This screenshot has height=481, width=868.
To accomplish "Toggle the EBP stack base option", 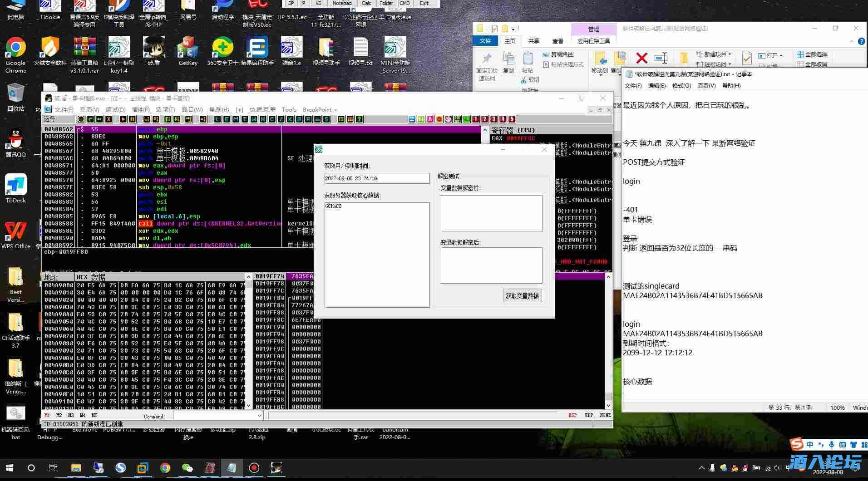I will point(589,415).
